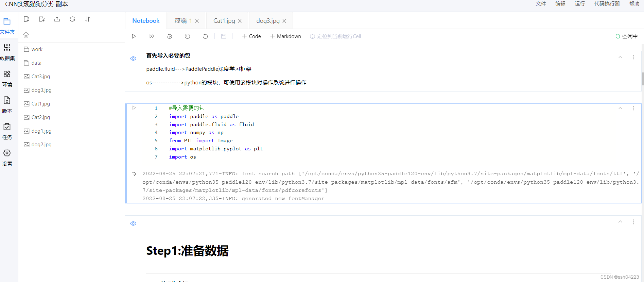Click the notebook vertical scrollbar
Viewport: 644px width, 282px height.
pyautogui.click(x=643, y=79)
